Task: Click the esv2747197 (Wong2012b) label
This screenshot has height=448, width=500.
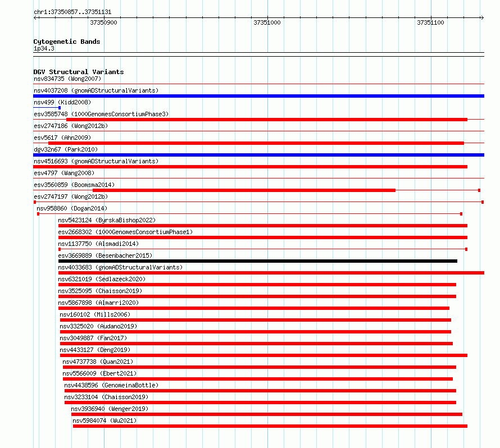Action: [x=71, y=196]
